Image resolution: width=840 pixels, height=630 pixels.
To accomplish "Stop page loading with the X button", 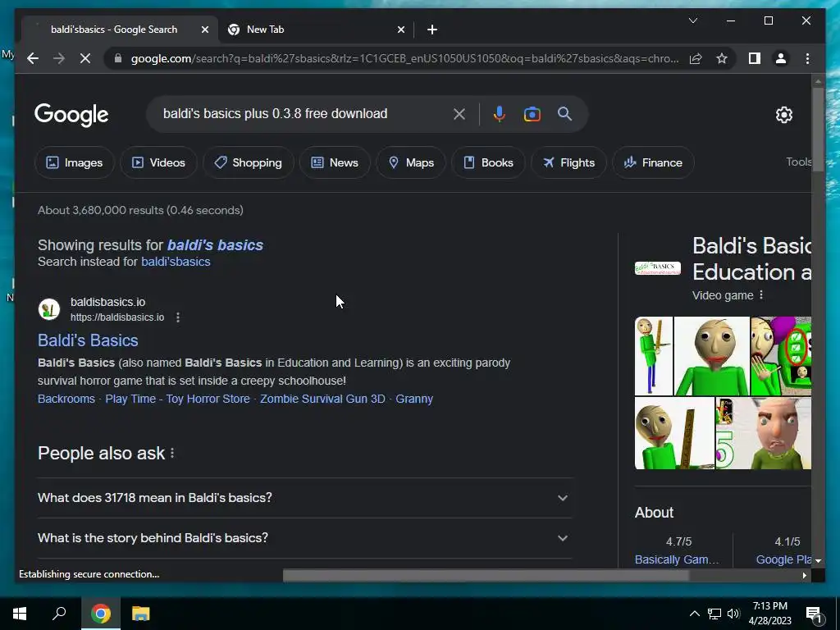I will click(85, 58).
